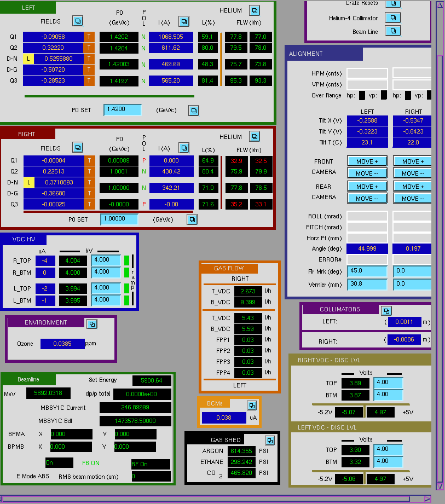445x504 pixels.
Task: Click Rear Camera MOVE + in LEFT column
Action: pos(367,187)
